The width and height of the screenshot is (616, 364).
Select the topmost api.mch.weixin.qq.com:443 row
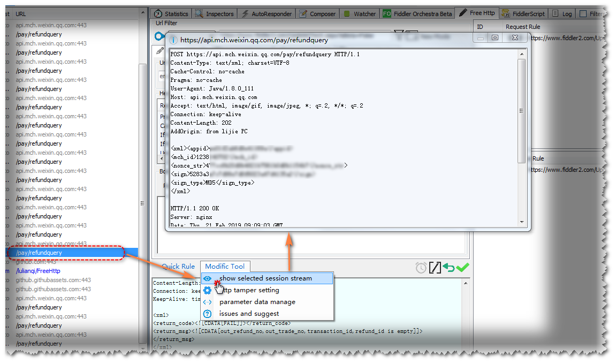[x=72, y=25]
